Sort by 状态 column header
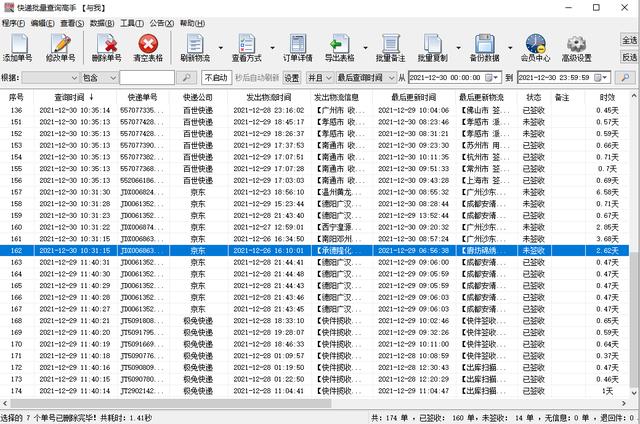Screen dimensions: 640x424 pos(533,97)
